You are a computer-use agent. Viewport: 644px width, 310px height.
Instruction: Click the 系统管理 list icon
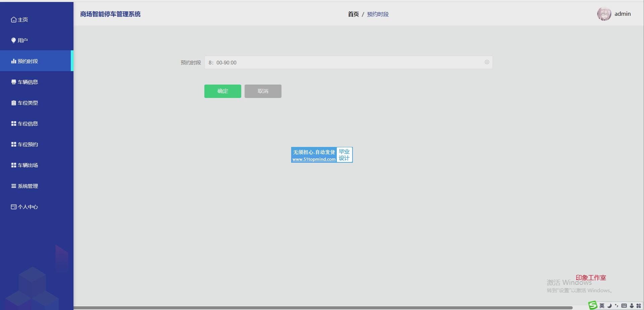point(13,186)
